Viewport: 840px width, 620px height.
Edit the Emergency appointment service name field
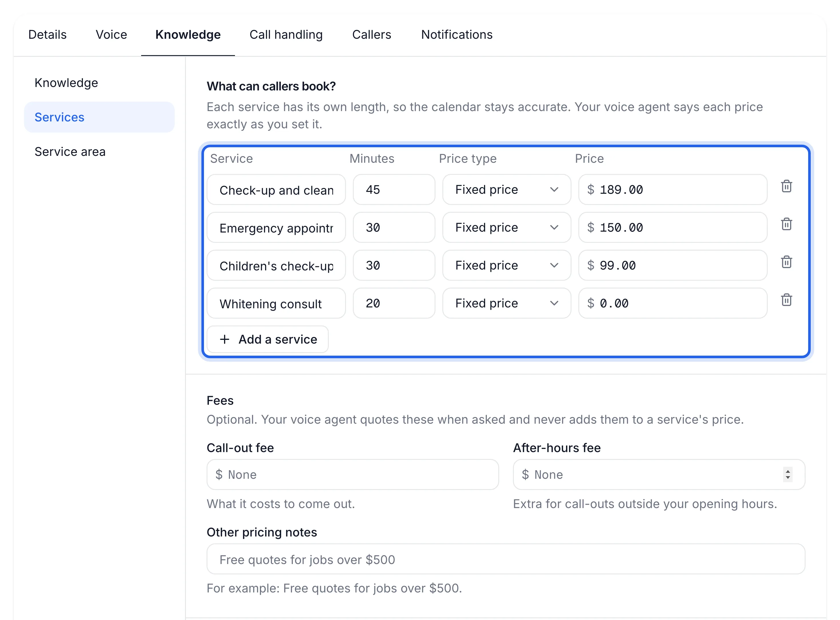276,227
